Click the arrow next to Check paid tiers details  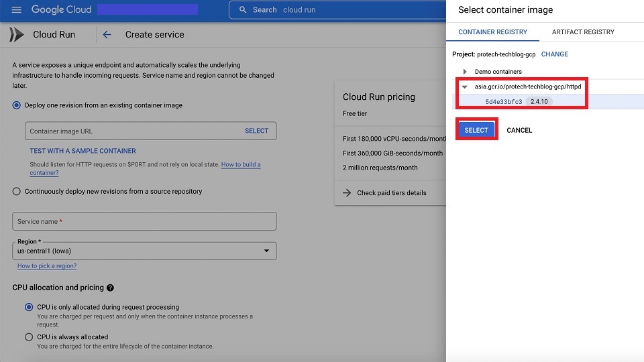coord(347,192)
